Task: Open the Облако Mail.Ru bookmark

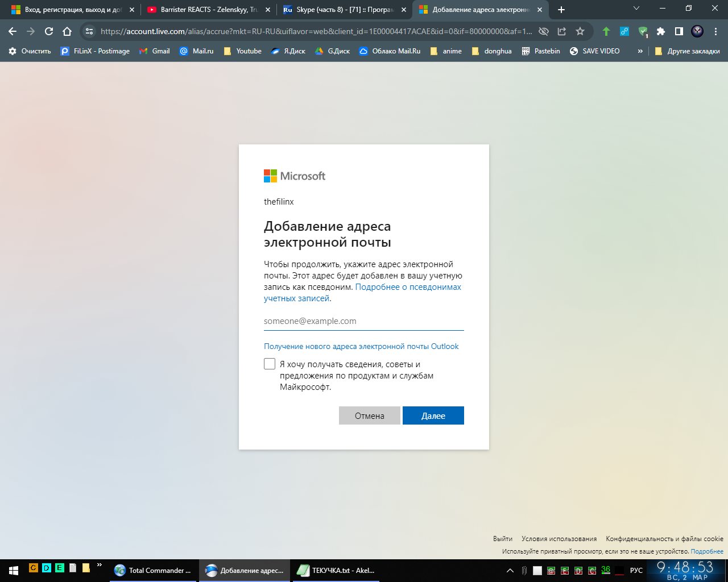Action: tap(390, 51)
